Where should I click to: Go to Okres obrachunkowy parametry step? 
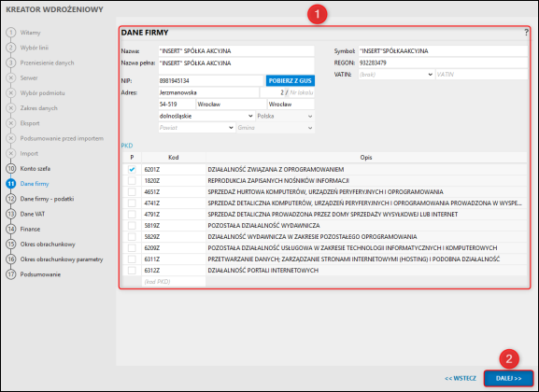[x=62, y=259]
